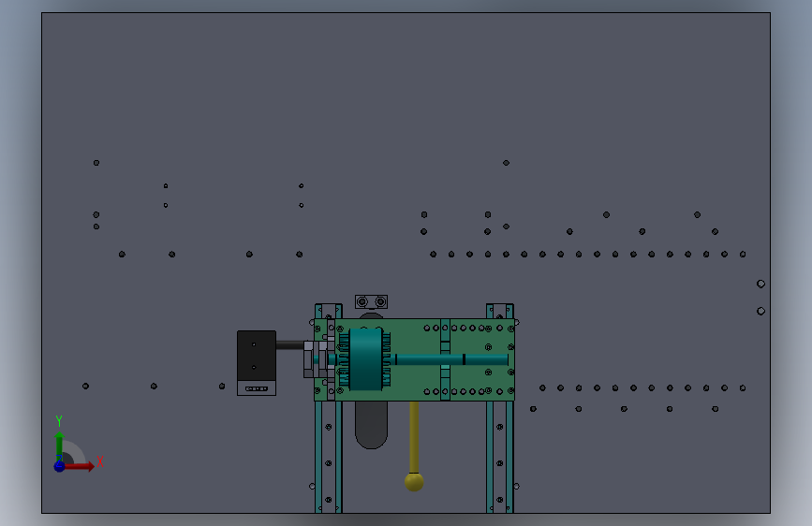Select the upper large hole at the right edge
This screenshot has height=526, width=812.
click(760, 284)
